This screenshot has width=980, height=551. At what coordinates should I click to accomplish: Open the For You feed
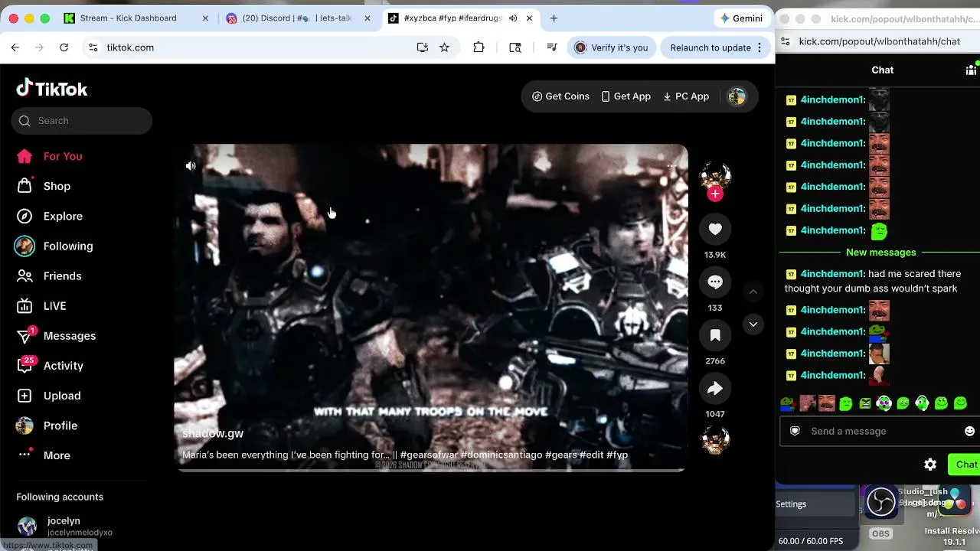[x=49, y=156]
